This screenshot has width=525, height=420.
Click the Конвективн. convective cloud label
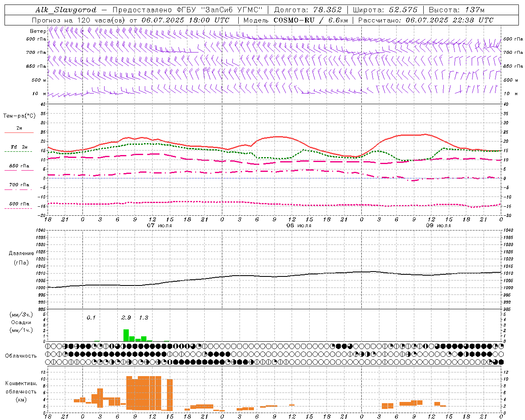click(21, 383)
